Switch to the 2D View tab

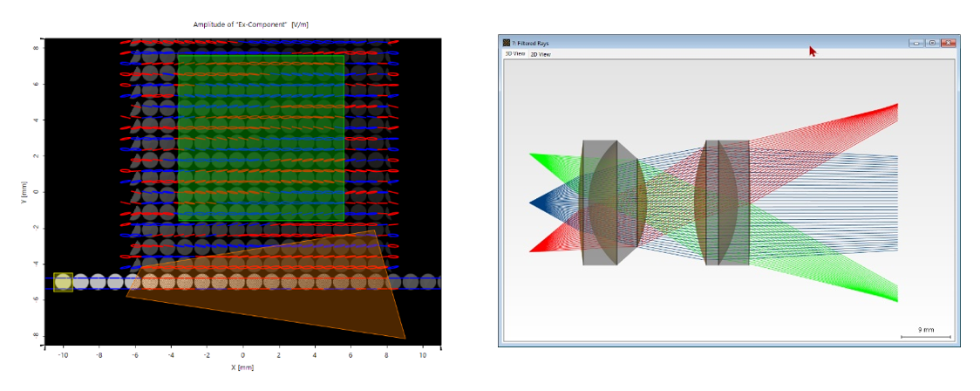pos(541,54)
